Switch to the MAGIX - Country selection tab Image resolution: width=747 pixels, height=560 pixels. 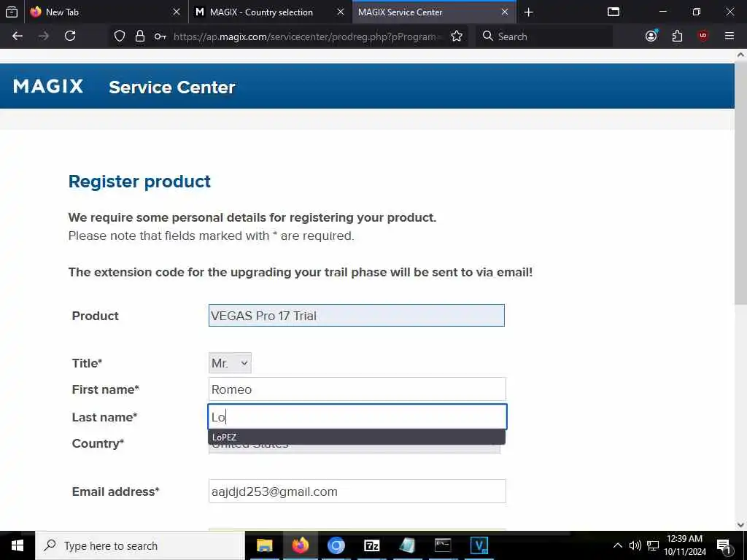[x=270, y=12]
